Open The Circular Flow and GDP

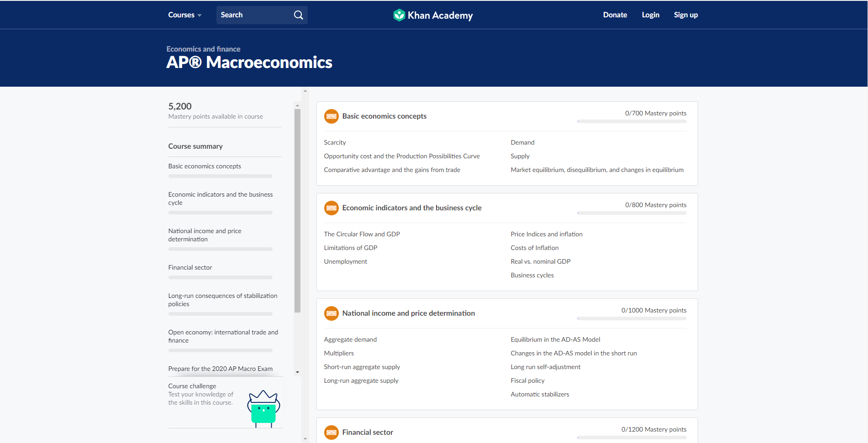(x=362, y=234)
